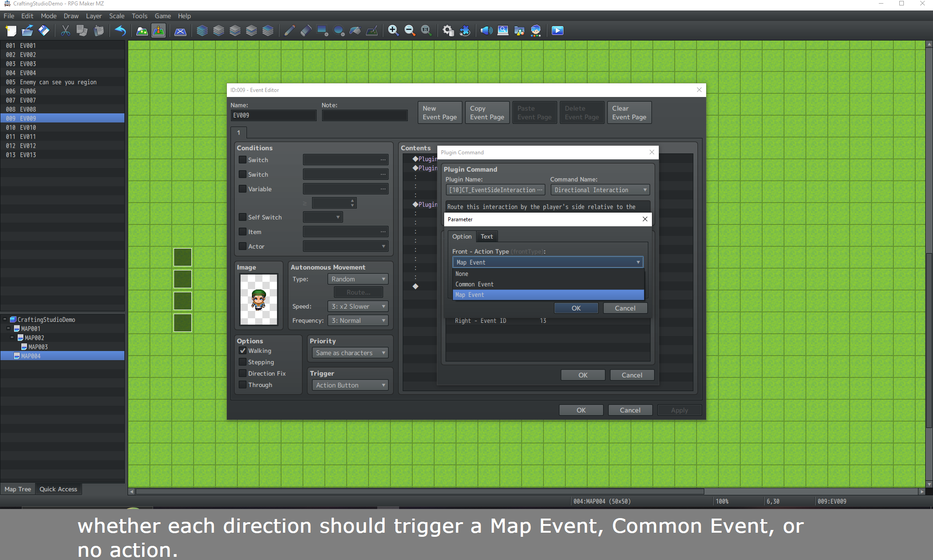The image size is (933, 560).
Task: Open the Command Name dropdown
Action: pyautogui.click(x=600, y=190)
